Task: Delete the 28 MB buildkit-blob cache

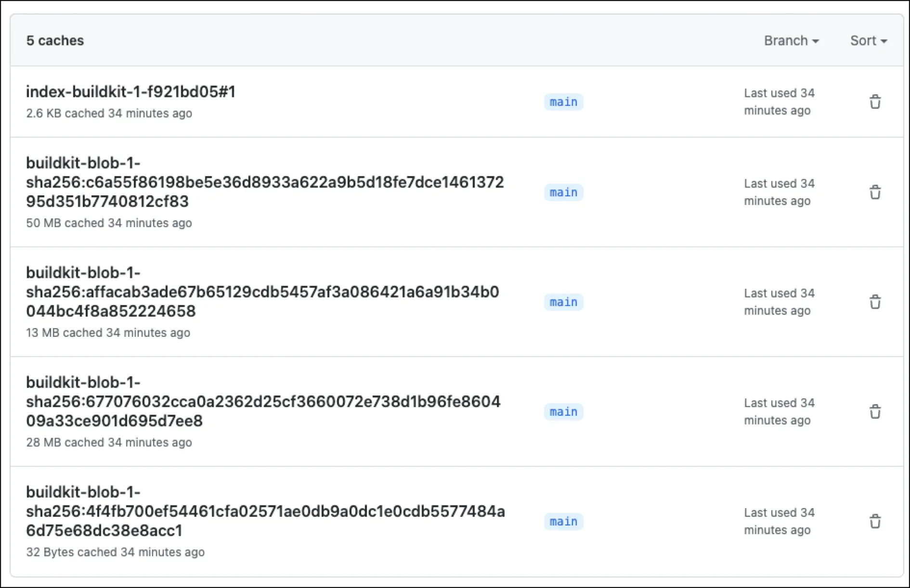Action: tap(875, 411)
